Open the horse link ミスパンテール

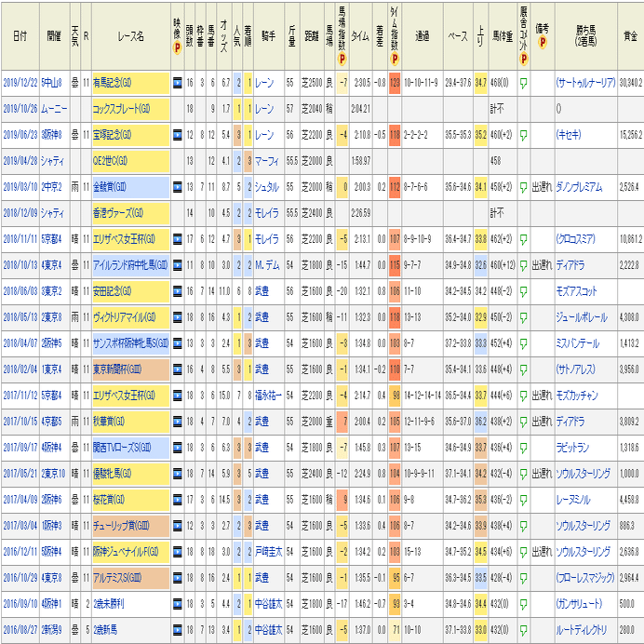tap(578, 343)
